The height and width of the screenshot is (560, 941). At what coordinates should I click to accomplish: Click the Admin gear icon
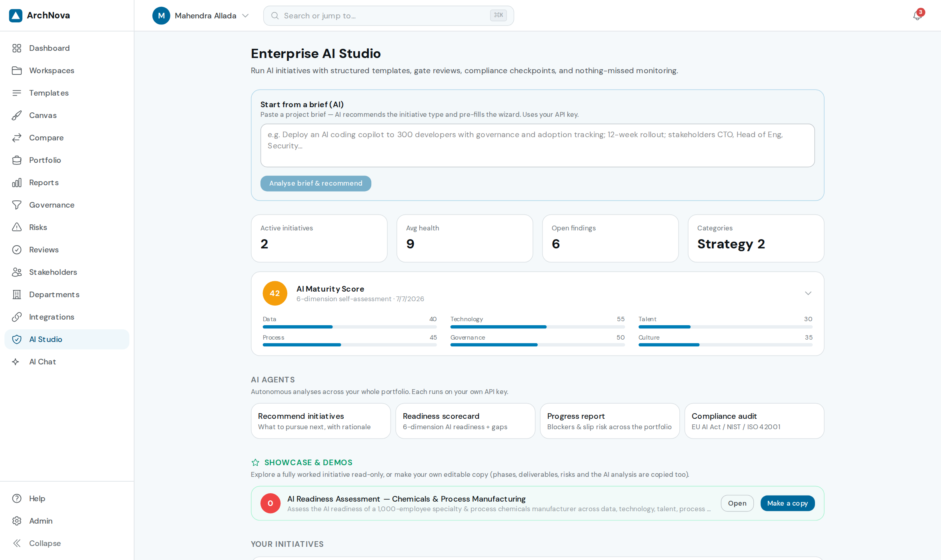coord(17,521)
